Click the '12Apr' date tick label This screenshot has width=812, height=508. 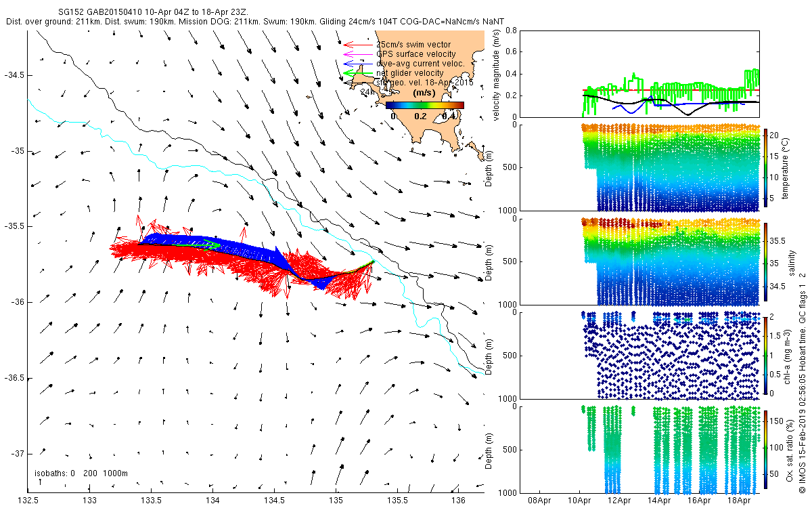620,501
